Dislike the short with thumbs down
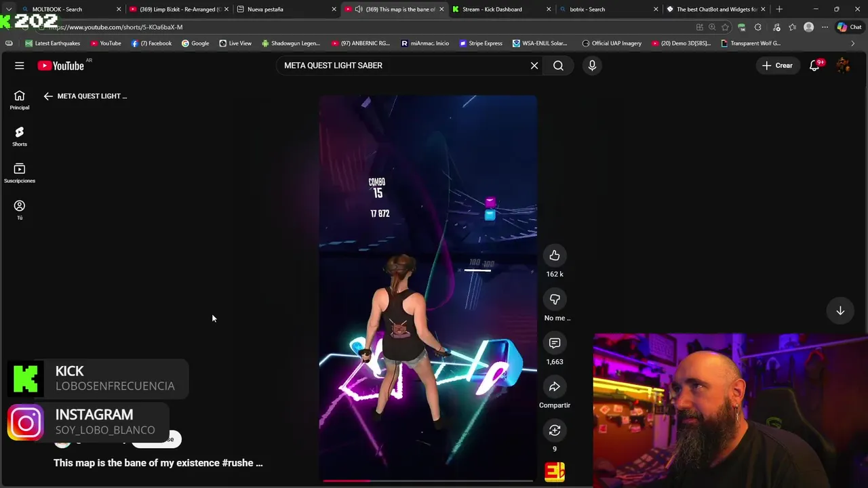Screen dimensions: 868x488 tap(555, 299)
